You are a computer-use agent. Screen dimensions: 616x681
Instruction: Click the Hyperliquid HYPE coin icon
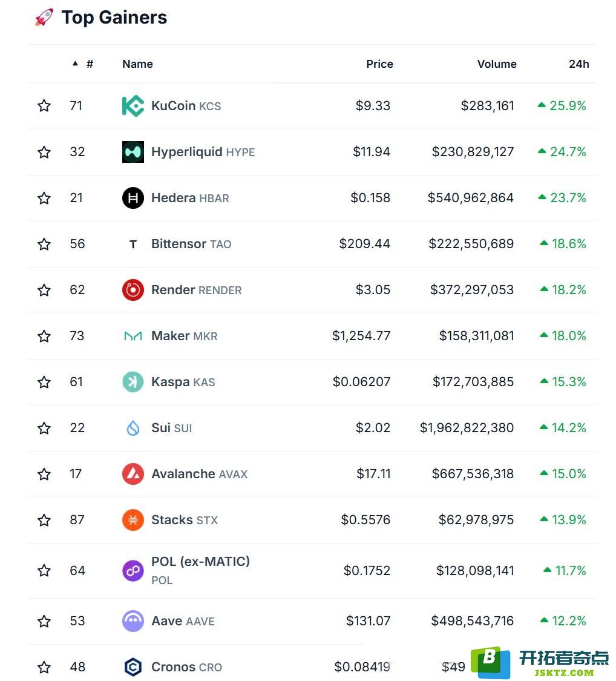[x=133, y=152]
